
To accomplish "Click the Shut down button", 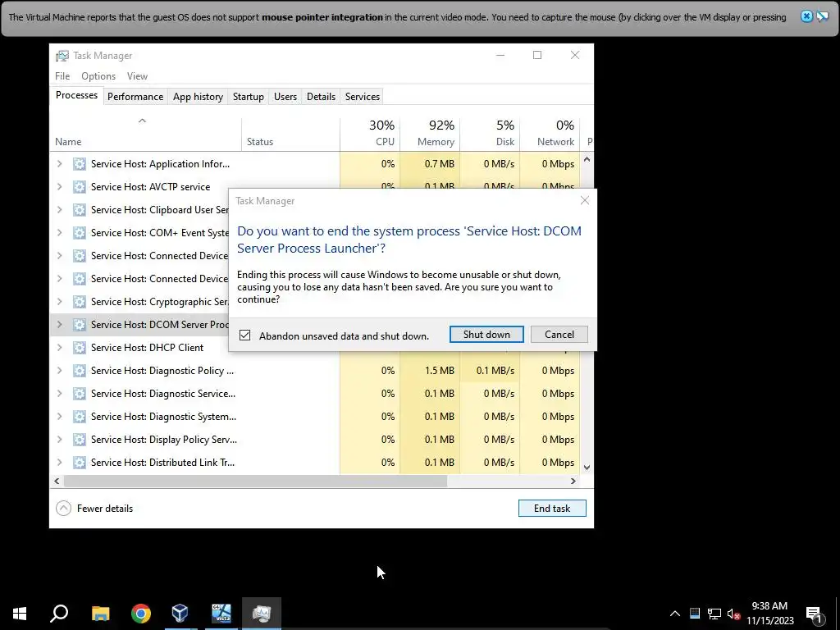I will pos(486,335).
